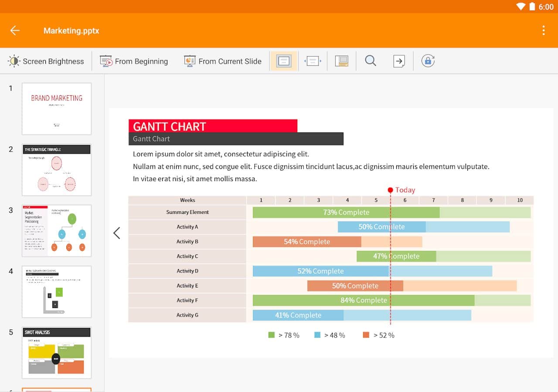
Task: Select slide 2 Strategic Triangle thumbnail
Action: tap(57, 170)
